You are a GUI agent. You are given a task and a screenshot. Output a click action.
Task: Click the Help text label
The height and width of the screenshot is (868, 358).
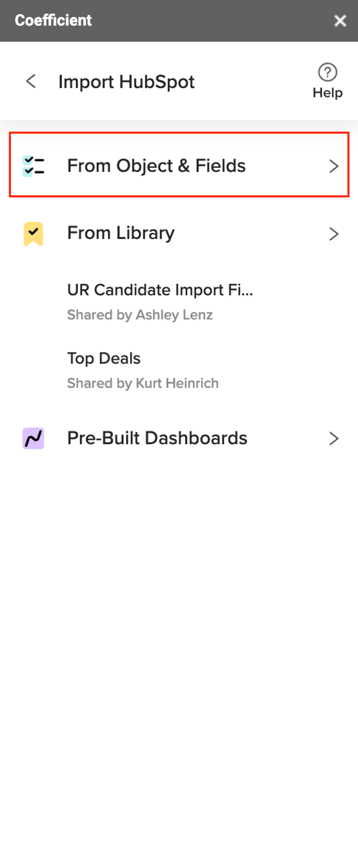point(327,93)
